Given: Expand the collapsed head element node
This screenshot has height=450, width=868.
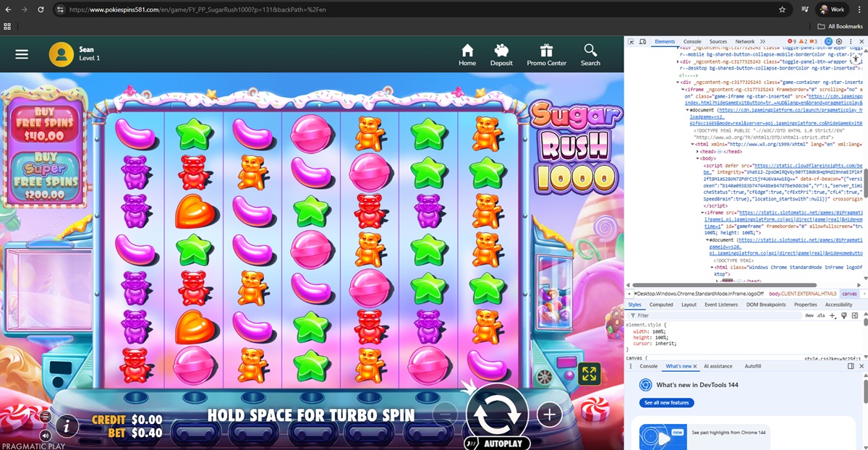Looking at the screenshot, I should point(698,151).
